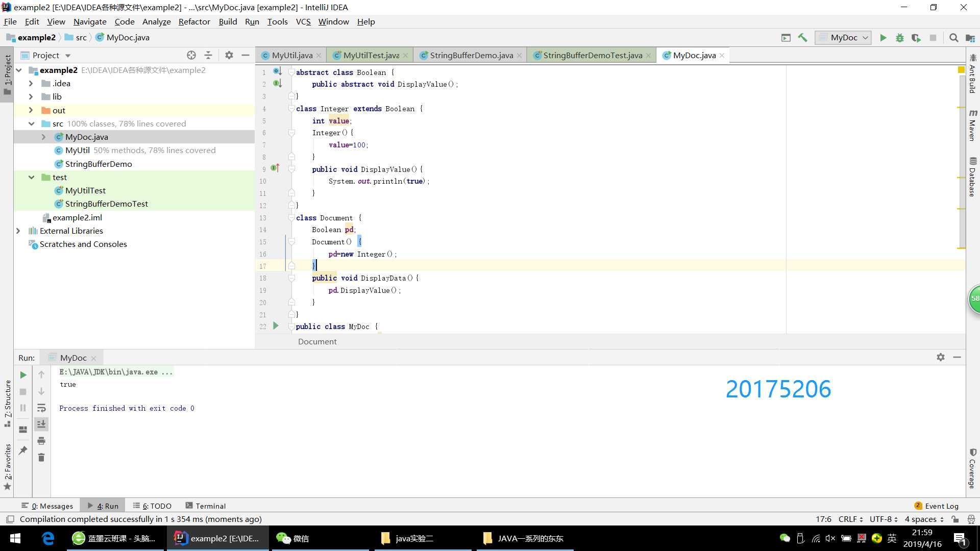Click the overridden-method gutter icon beside line 2
This screenshot has width=980, height=551.
point(277,83)
